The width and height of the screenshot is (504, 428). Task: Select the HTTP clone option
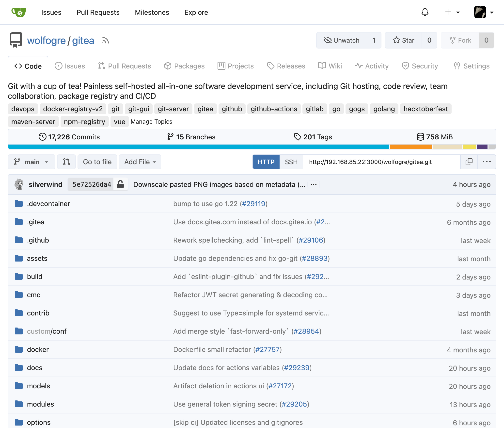click(266, 162)
